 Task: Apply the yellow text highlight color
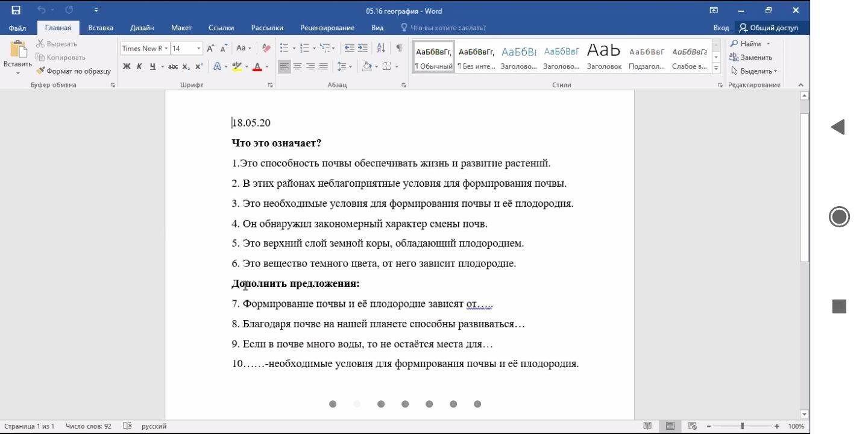[x=237, y=66]
